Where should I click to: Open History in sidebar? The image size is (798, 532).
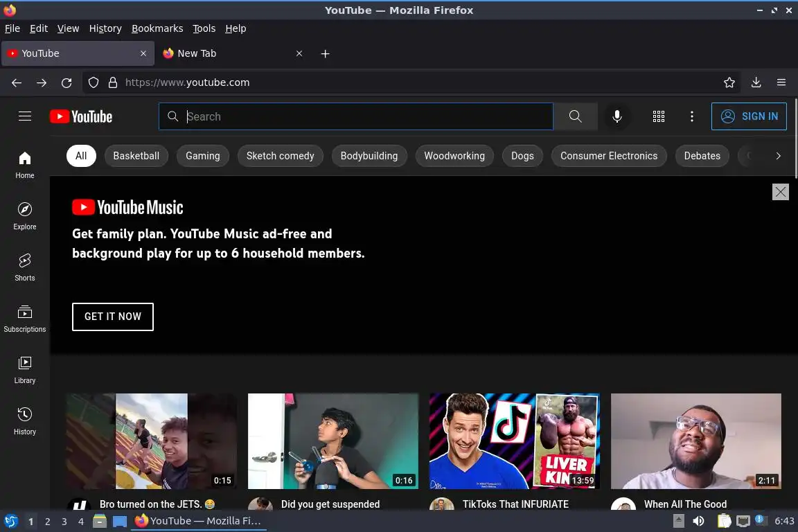pos(24,422)
